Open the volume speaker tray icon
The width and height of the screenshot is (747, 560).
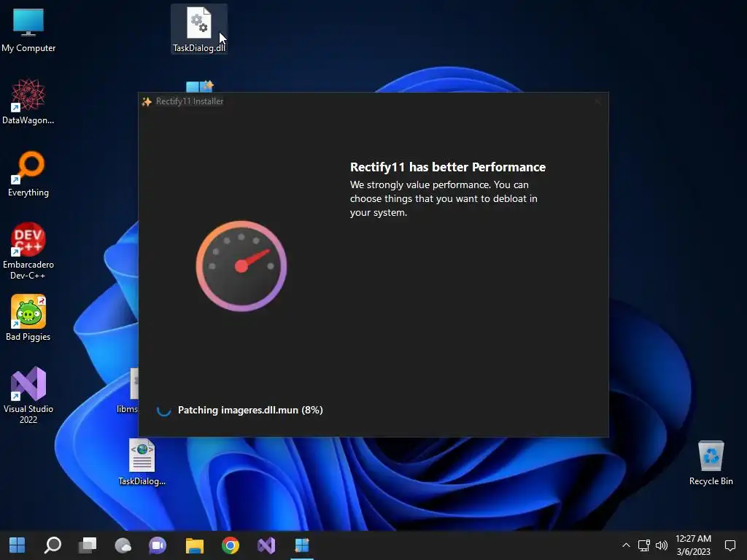coord(661,545)
